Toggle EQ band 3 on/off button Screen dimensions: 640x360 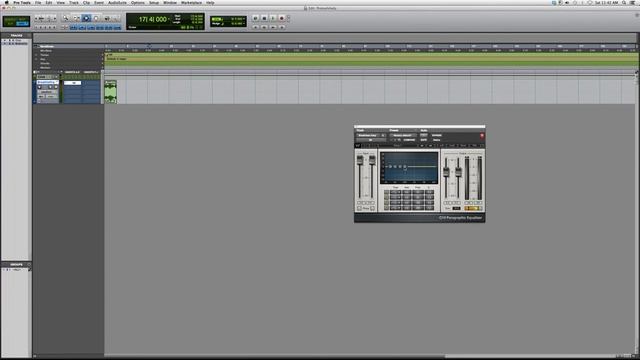coord(387,202)
